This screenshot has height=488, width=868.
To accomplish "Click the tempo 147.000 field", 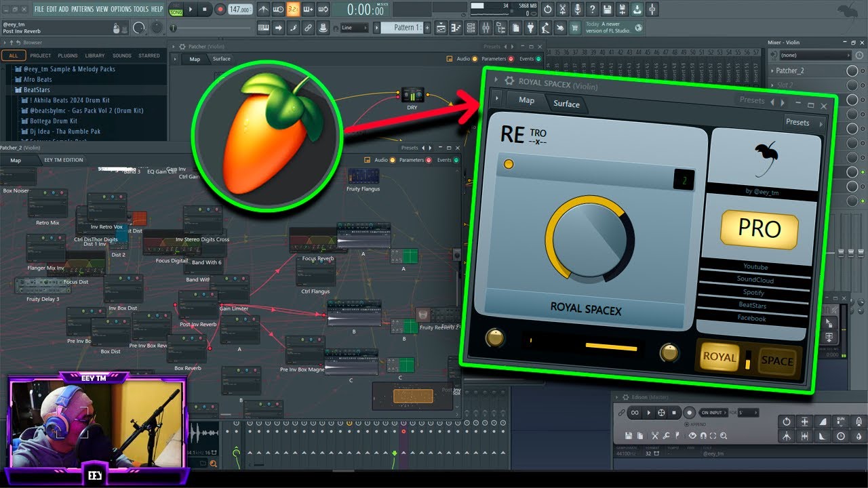I will [241, 9].
